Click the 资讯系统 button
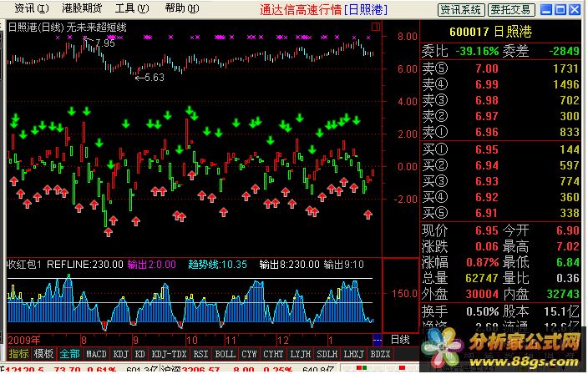The height and width of the screenshot is (374, 588). coord(461,10)
